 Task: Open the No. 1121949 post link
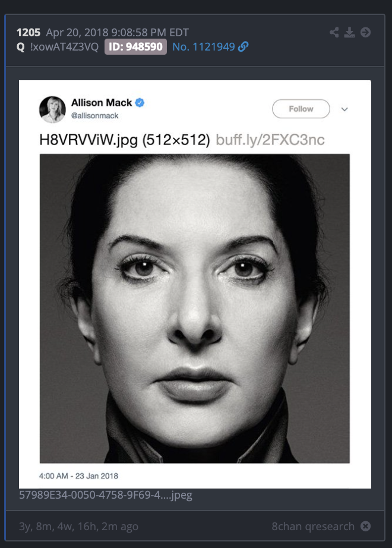pos(204,46)
